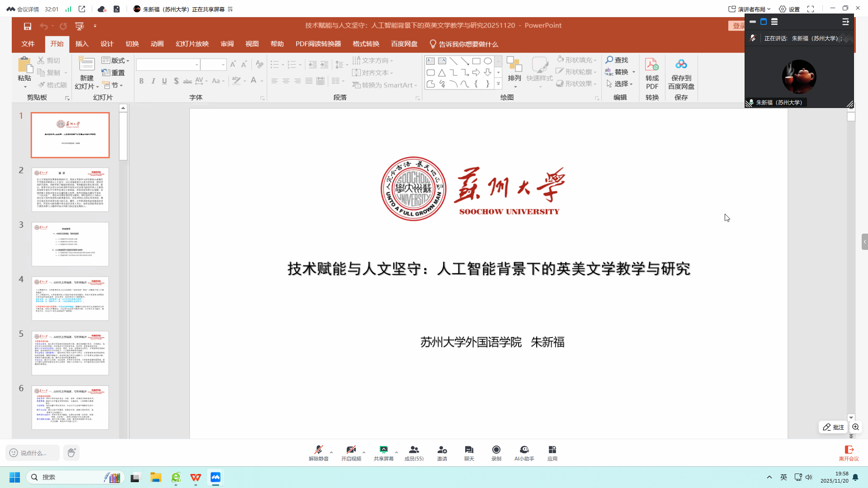Open Settings (设置) at top right

[x=789, y=9]
